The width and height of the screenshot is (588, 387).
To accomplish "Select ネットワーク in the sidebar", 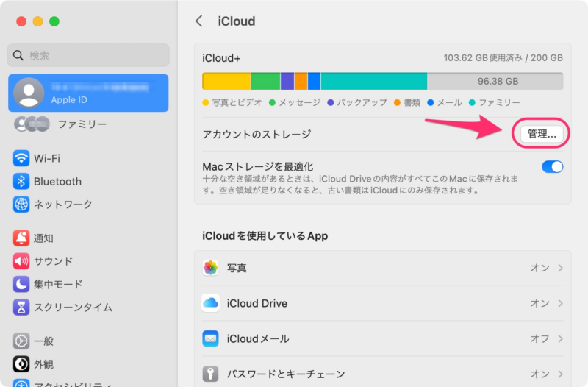I will (88, 205).
